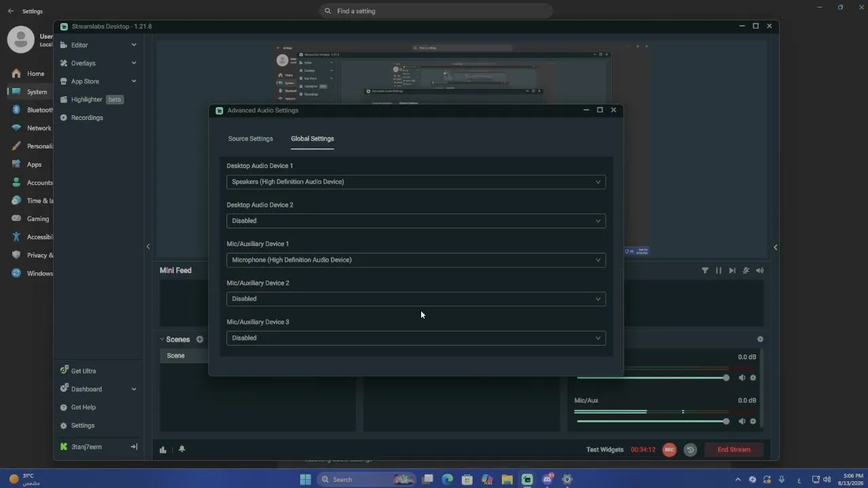Click the End Stream button
Screen dimensions: 868x488
click(x=734, y=449)
